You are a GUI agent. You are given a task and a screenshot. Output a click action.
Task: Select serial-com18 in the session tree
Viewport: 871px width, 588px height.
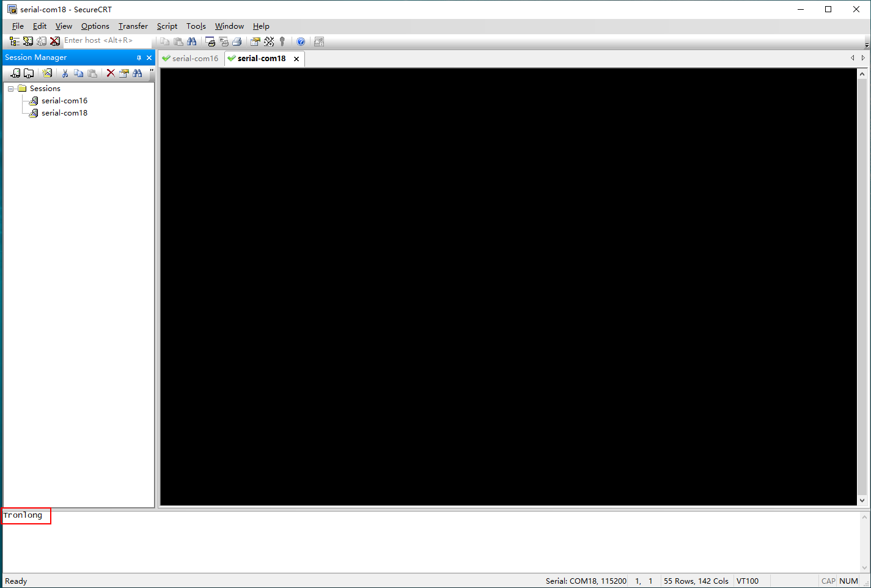click(x=64, y=113)
